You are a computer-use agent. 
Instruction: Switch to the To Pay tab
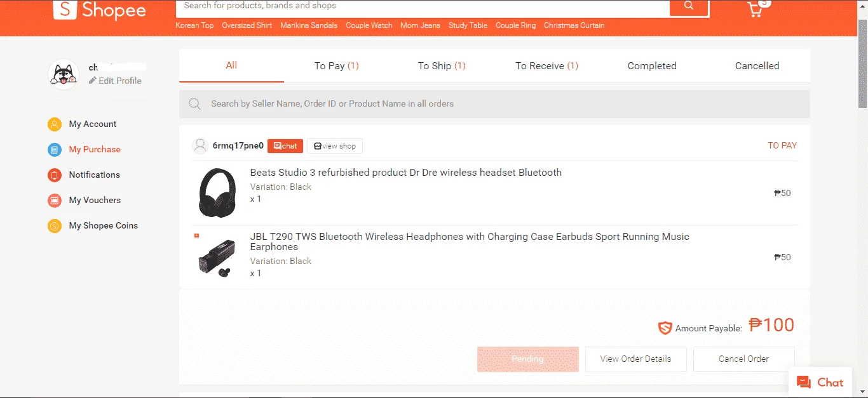point(337,65)
